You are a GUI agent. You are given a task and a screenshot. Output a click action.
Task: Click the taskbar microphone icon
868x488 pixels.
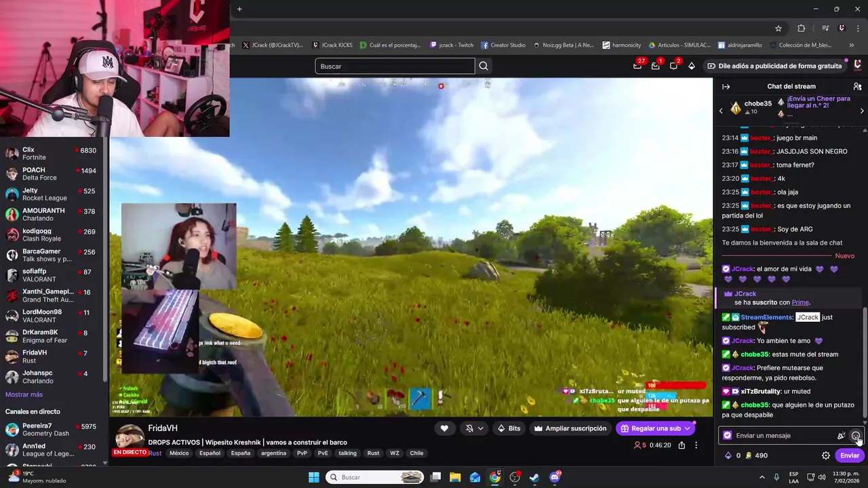click(x=776, y=477)
